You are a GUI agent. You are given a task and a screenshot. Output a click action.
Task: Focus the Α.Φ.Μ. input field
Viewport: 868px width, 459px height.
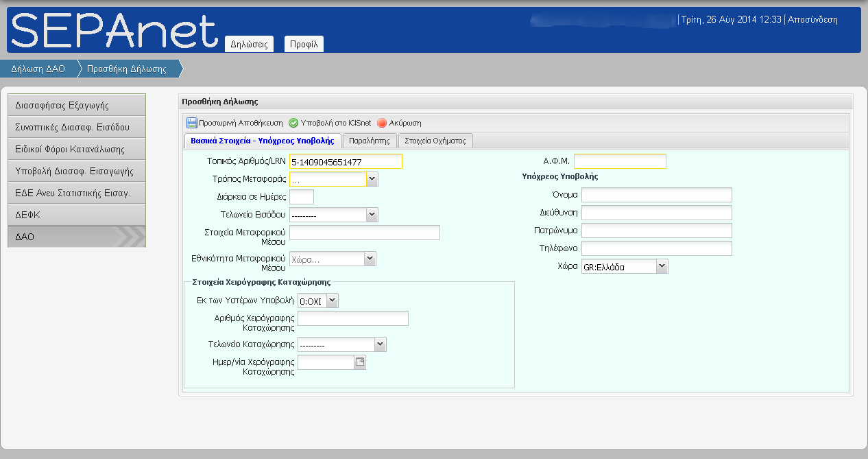coord(620,161)
